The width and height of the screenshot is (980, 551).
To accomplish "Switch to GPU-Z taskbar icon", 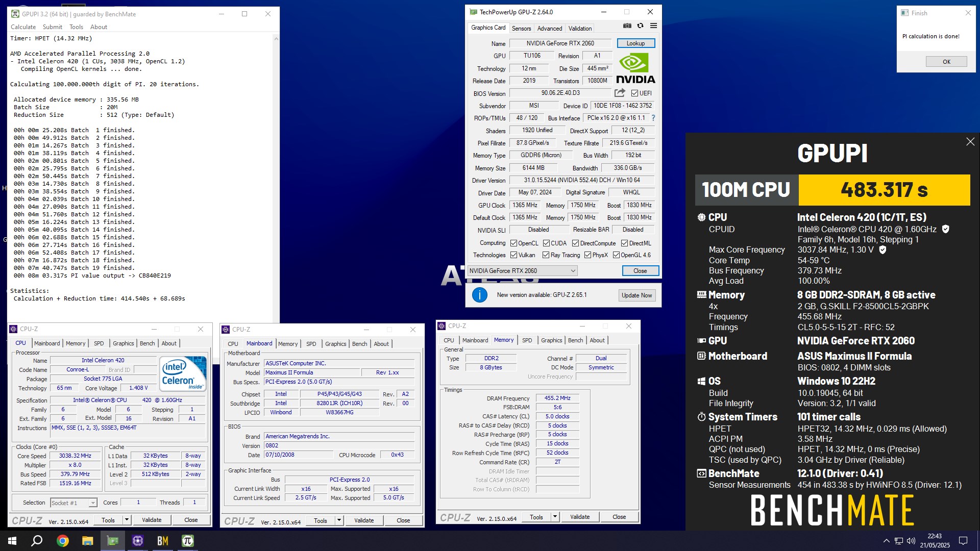I will [x=112, y=541].
